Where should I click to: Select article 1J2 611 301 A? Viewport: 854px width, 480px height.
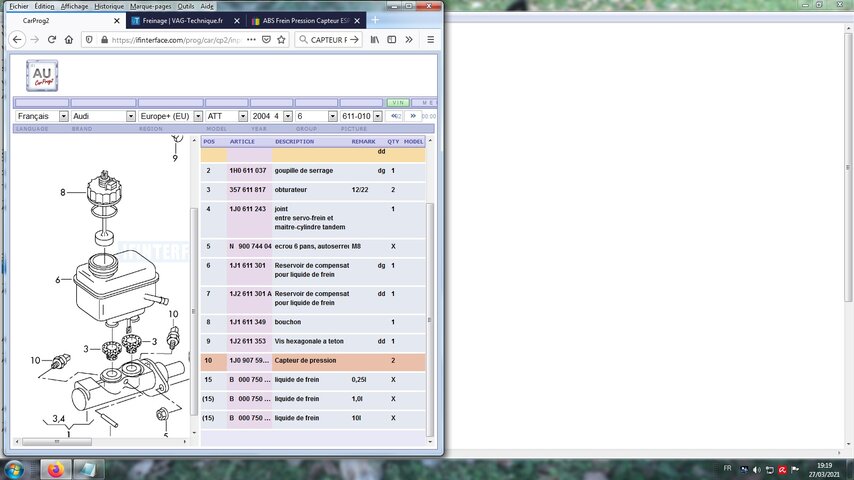[x=250, y=294]
